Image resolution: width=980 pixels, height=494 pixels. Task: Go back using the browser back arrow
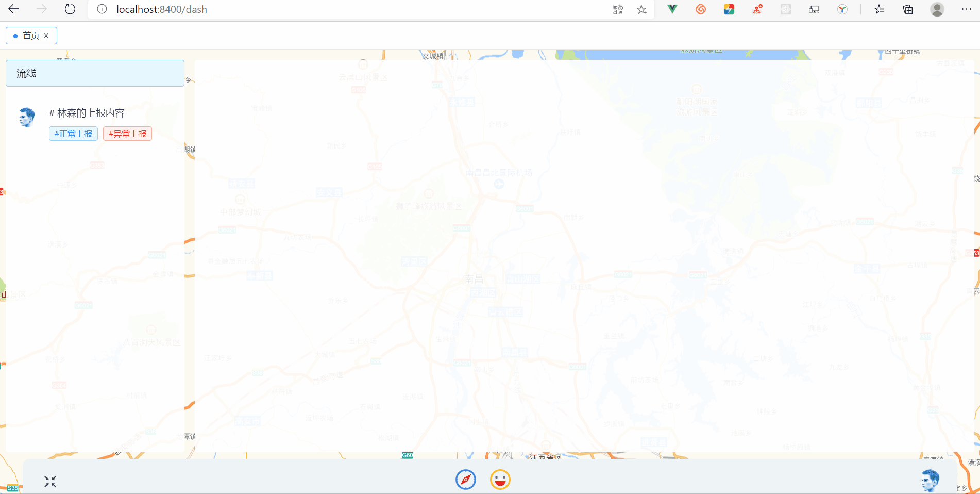(x=13, y=9)
